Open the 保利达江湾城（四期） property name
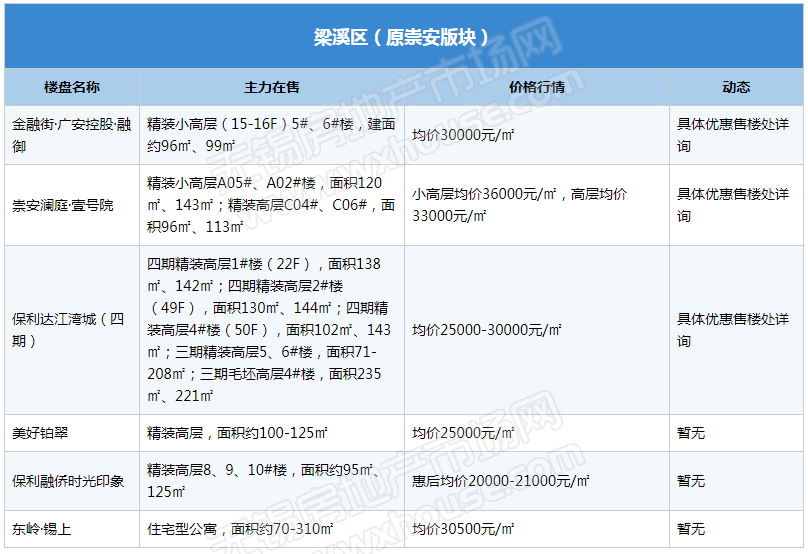The height and width of the screenshot is (554, 808). tap(68, 330)
